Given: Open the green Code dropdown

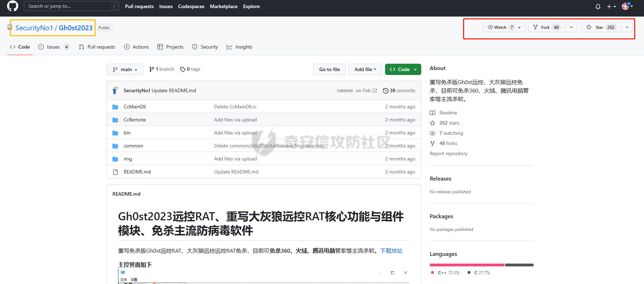Looking at the screenshot, I should 403,69.
